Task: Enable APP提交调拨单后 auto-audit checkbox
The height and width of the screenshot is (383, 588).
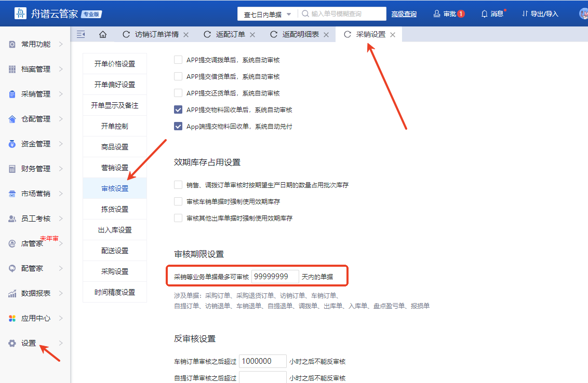Action: pyautogui.click(x=178, y=60)
